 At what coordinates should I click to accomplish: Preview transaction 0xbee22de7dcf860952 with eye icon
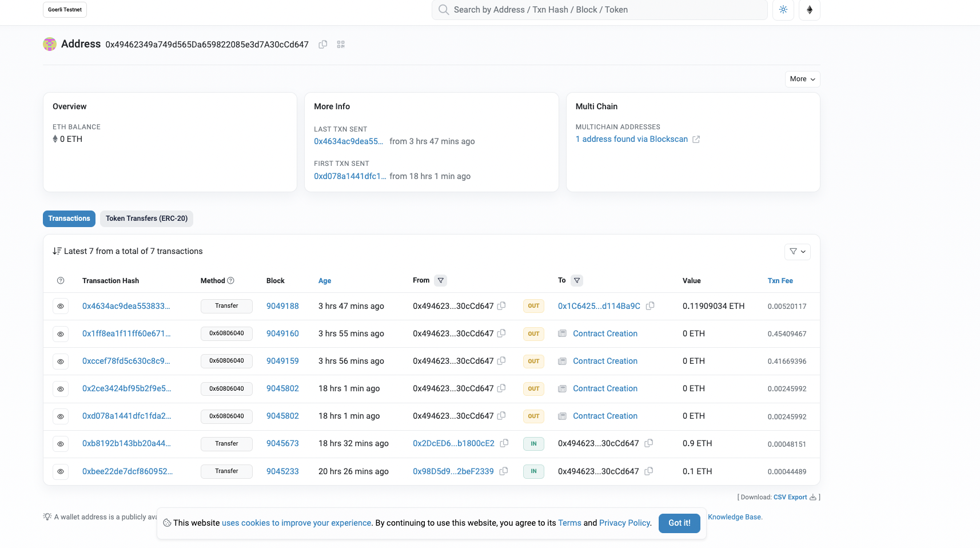click(x=61, y=471)
